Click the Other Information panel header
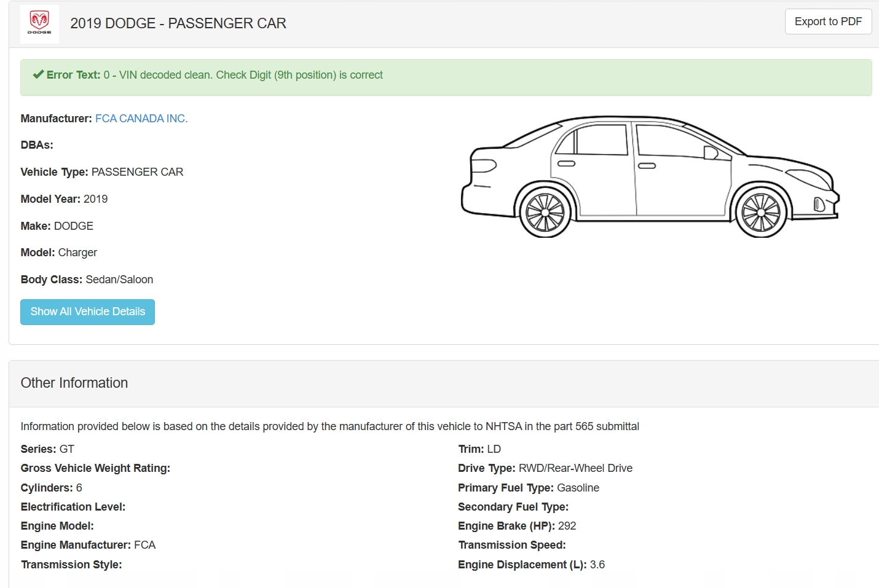This screenshot has height=588, width=879. pyautogui.click(x=74, y=383)
